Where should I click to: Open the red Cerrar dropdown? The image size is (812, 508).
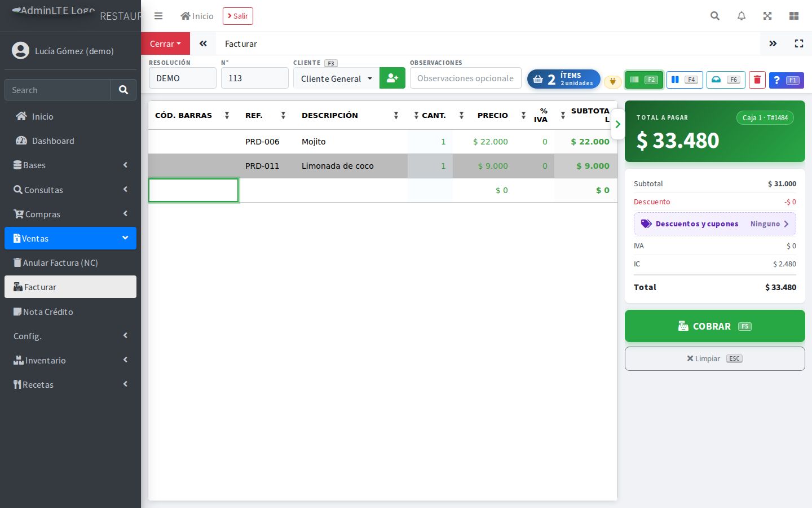pyautogui.click(x=165, y=43)
